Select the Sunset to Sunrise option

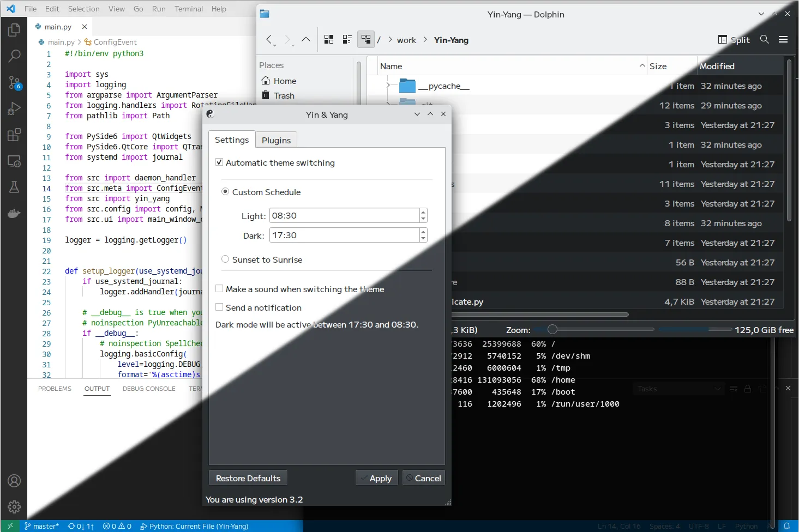(x=225, y=259)
